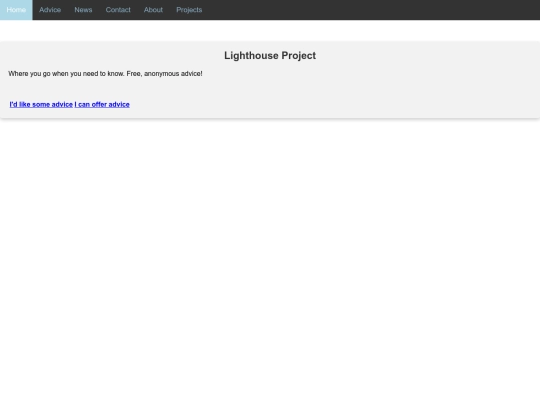
Task: Follow the "I'd like some advice" link
Action: [x=41, y=104]
